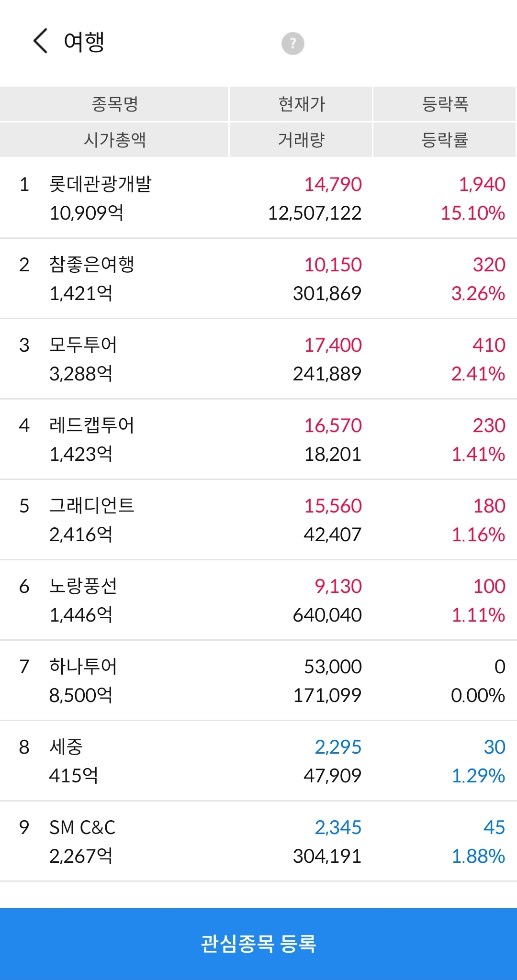Select 세중 stock entry
The height and width of the screenshot is (980, 517).
pos(258,761)
